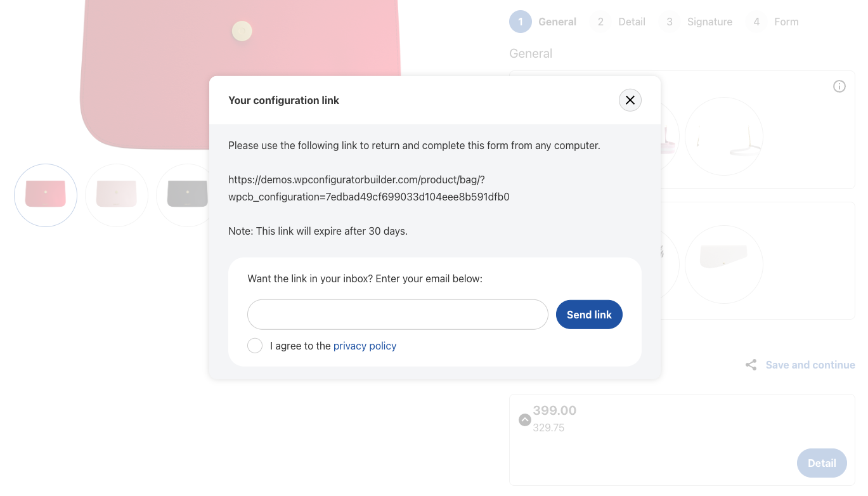Open the Form step tab
868x496 pixels.
[x=786, y=22]
